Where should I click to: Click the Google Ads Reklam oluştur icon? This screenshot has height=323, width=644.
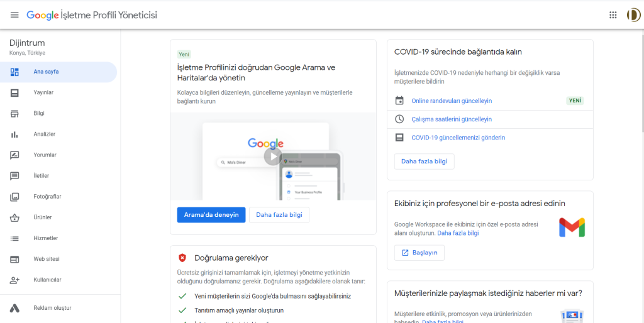point(14,308)
